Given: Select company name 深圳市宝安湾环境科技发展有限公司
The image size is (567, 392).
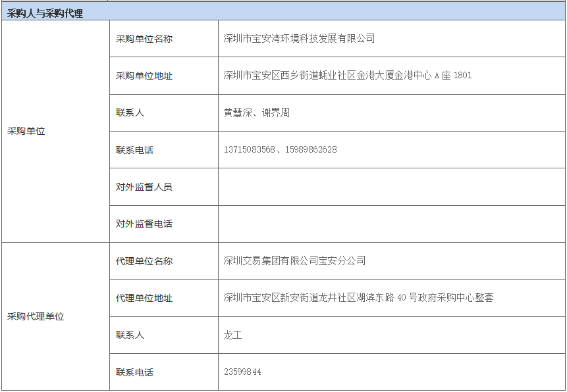Looking at the screenshot, I should point(299,39).
